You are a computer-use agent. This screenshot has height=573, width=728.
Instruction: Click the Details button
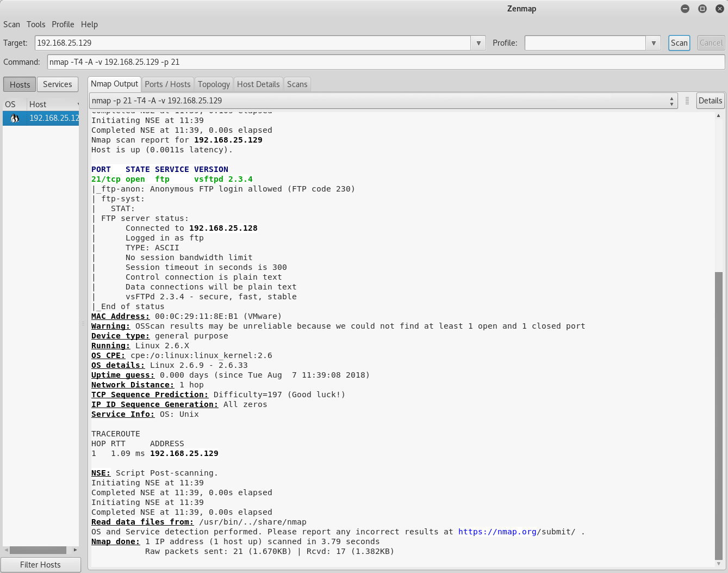pos(711,101)
